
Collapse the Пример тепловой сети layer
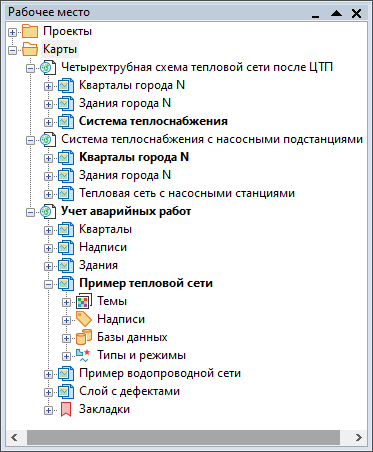coord(48,284)
